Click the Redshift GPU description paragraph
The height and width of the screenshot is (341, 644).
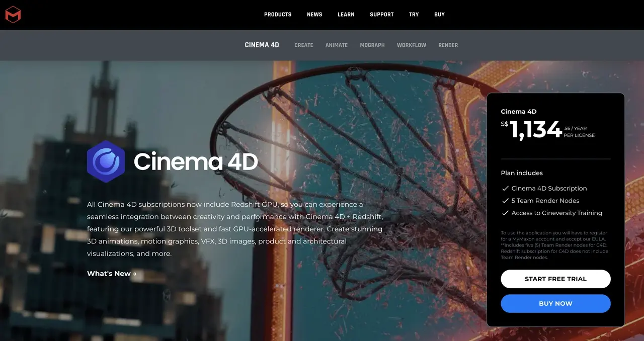(235, 229)
